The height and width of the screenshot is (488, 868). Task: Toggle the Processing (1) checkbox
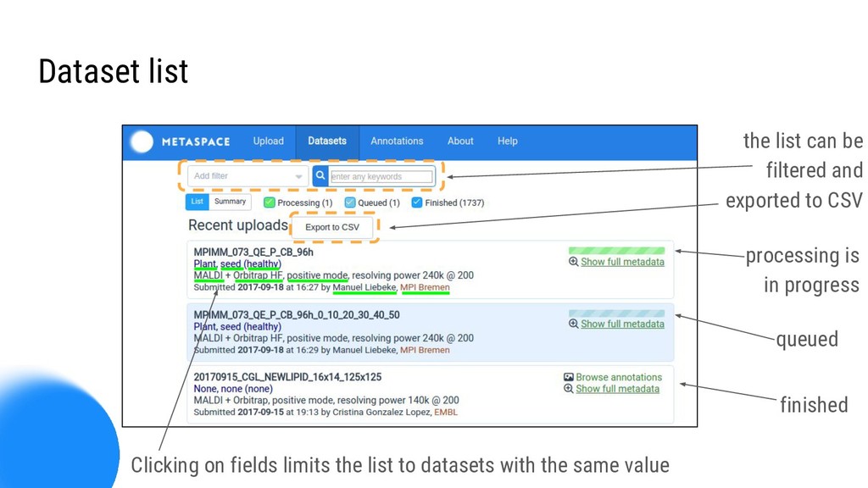270,202
